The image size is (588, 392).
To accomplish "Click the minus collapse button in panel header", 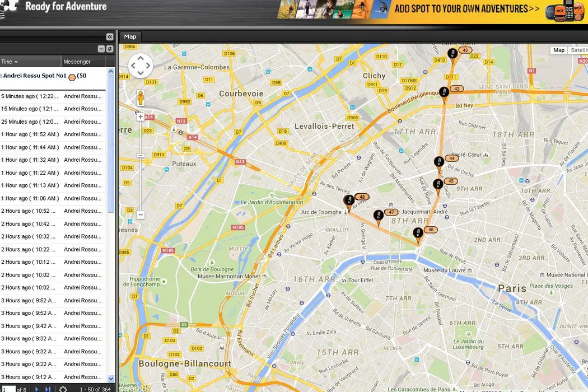I will tap(101, 49).
